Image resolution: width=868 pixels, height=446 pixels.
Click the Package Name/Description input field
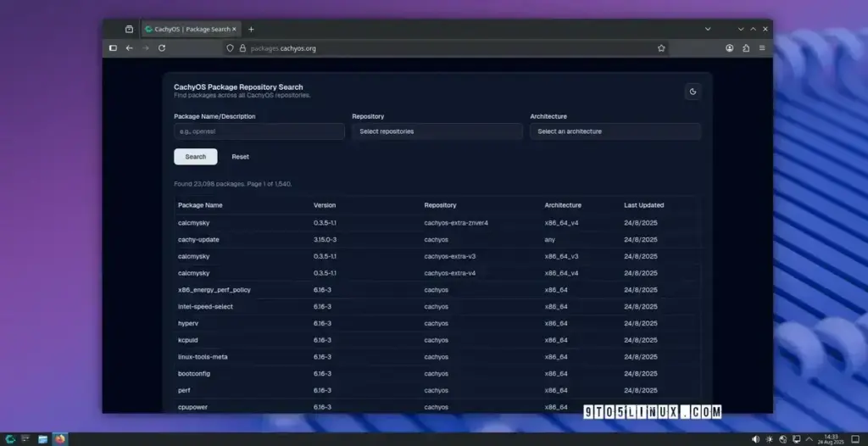(259, 131)
